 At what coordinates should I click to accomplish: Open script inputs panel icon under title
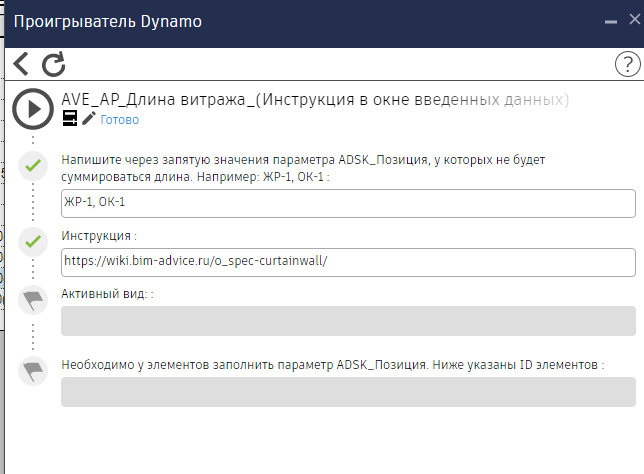click(x=70, y=118)
